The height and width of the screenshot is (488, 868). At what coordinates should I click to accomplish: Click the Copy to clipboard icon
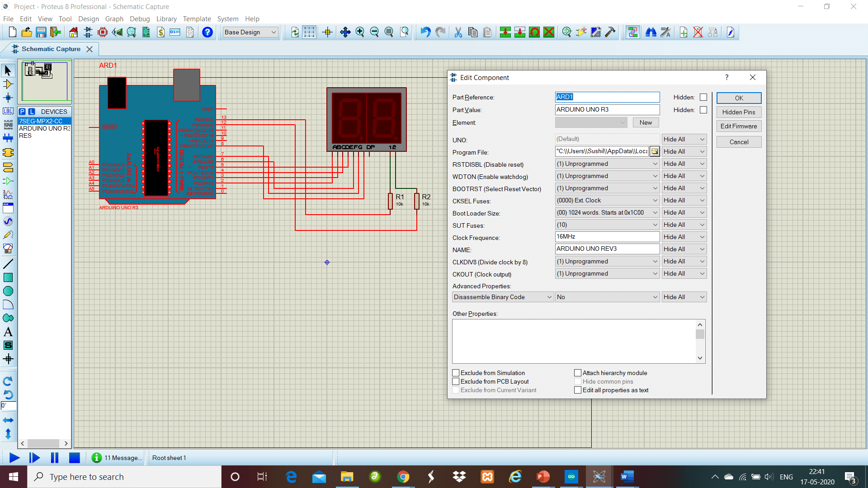click(x=473, y=32)
